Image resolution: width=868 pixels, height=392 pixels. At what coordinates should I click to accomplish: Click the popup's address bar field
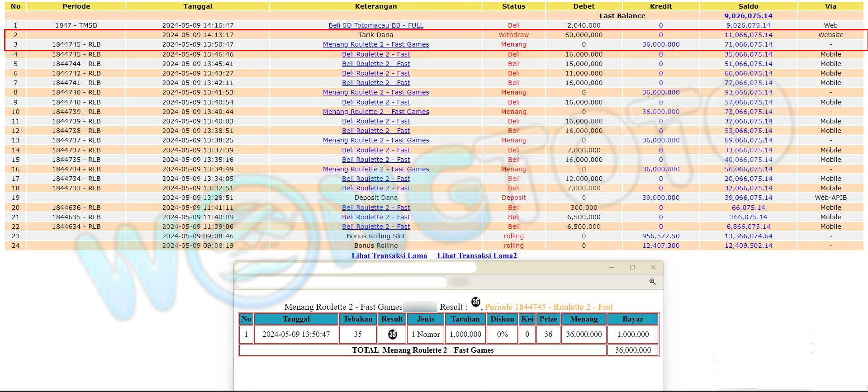[x=341, y=282]
